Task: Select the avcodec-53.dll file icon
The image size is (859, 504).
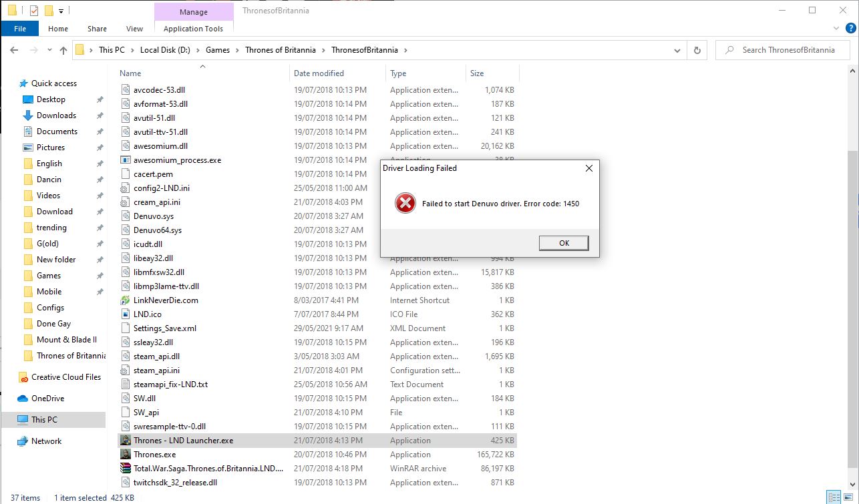Action: (x=125, y=90)
